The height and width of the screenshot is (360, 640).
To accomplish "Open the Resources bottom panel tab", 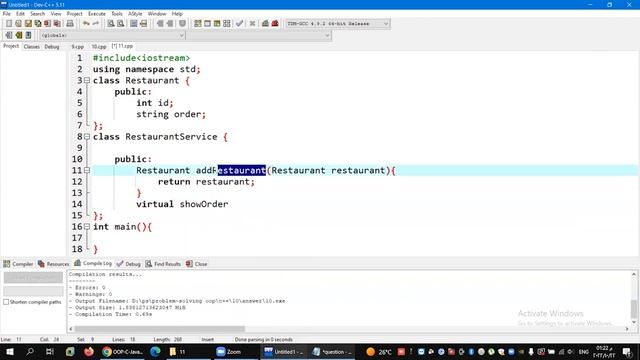I will tap(54, 264).
